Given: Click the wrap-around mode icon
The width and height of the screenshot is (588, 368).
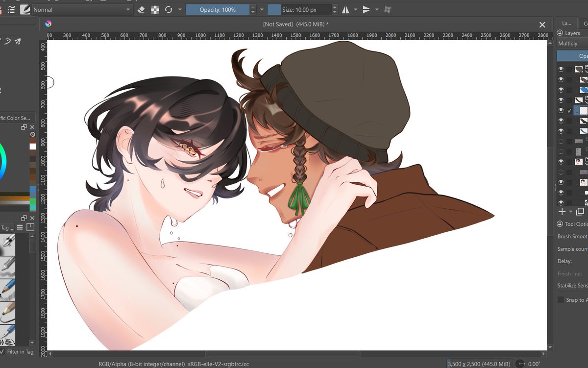Looking at the screenshot, I should coord(388,9).
